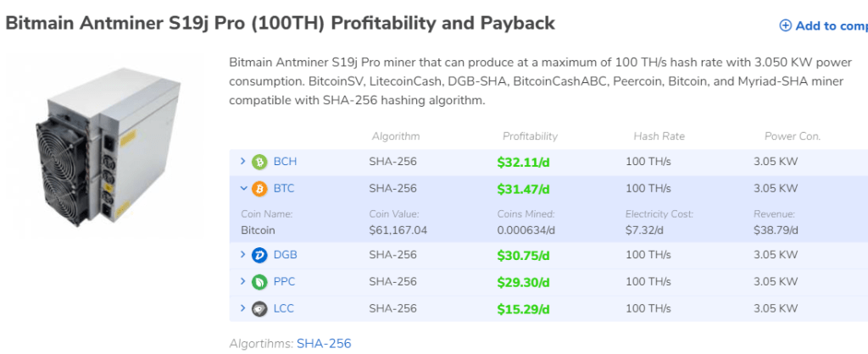Expand the BCH row details
This screenshot has height=354, width=868.
click(242, 161)
